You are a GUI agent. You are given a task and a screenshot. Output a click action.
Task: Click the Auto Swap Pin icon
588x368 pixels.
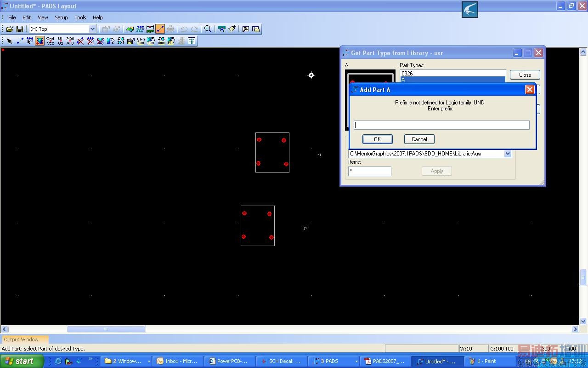coord(151,41)
